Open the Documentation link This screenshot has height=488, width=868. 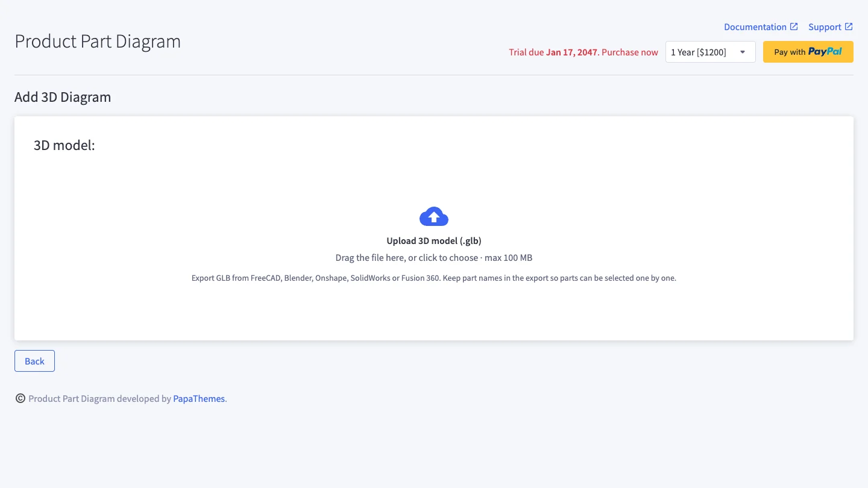(x=761, y=27)
